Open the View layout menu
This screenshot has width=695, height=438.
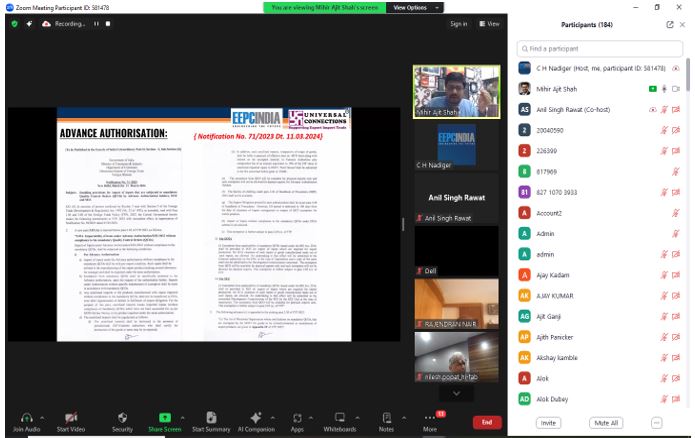click(x=489, y=23)
